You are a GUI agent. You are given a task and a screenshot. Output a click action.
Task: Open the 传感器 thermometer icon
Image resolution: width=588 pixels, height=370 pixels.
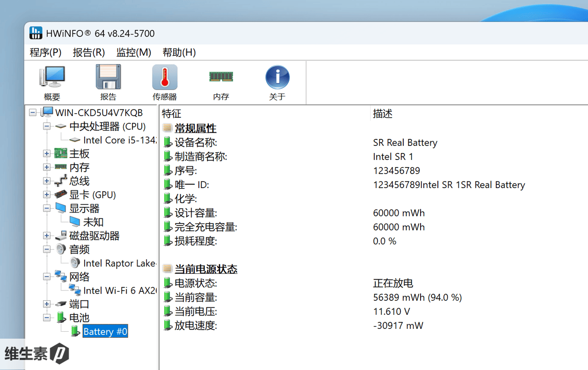click(165, 78)
